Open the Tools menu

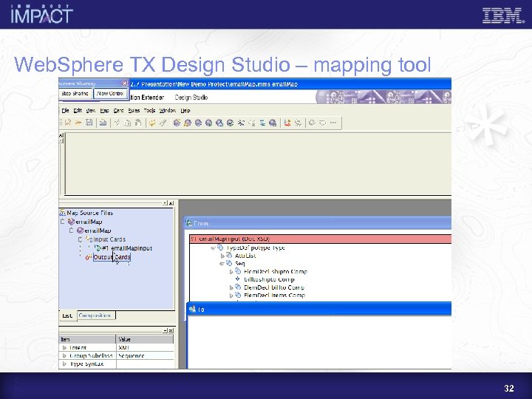point(149,110)
